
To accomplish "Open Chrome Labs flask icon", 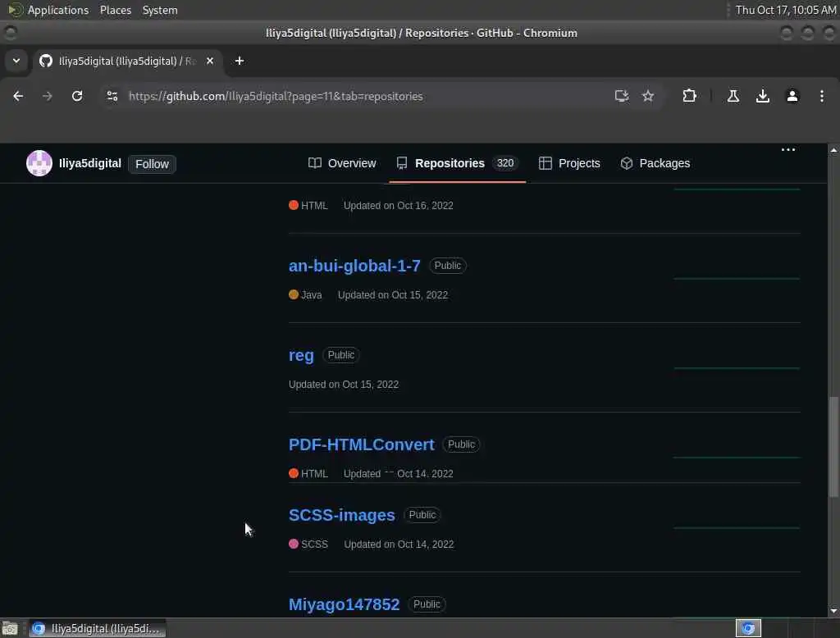I will [733, 96].
